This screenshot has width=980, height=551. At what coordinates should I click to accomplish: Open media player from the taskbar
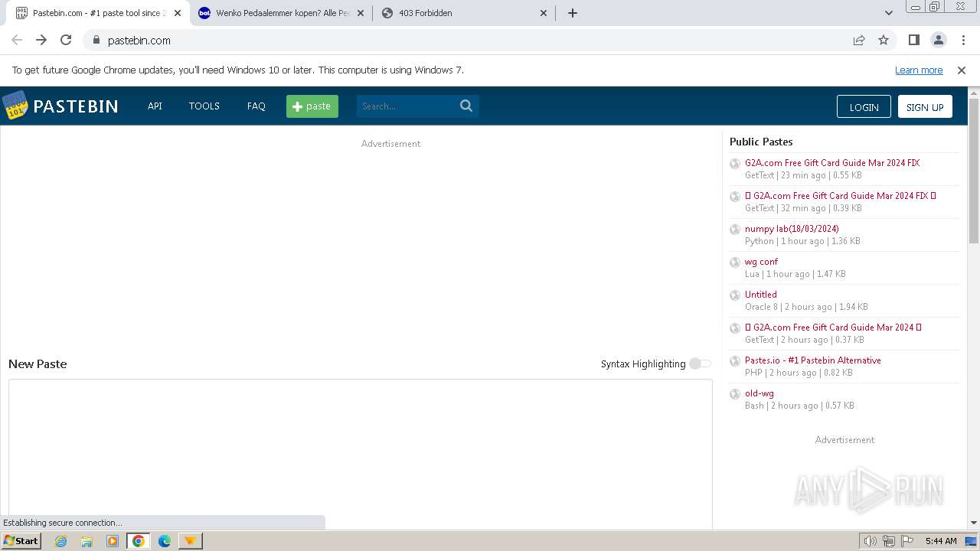coord(113,541)
